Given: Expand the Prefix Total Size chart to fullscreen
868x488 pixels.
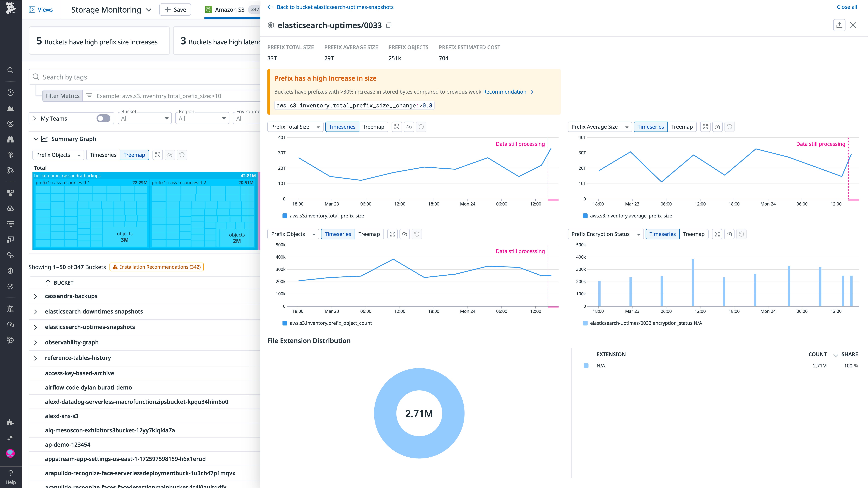Looking at the screenshot, I should tap(397, 127).
